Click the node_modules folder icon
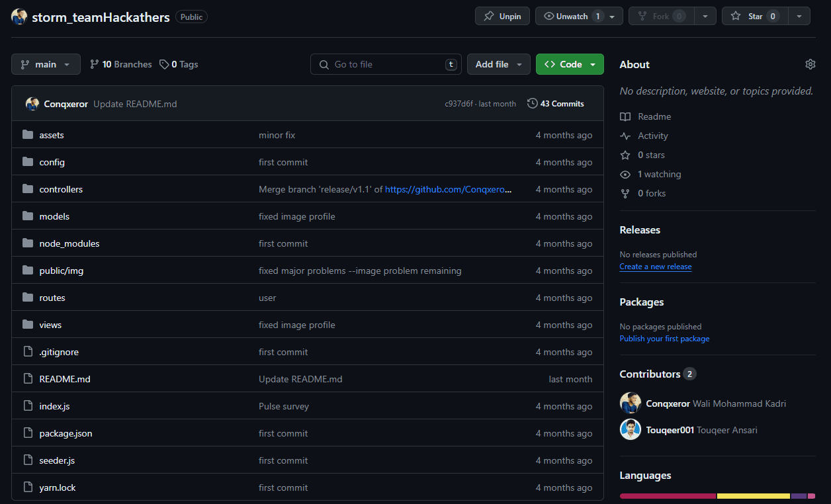 28,243
